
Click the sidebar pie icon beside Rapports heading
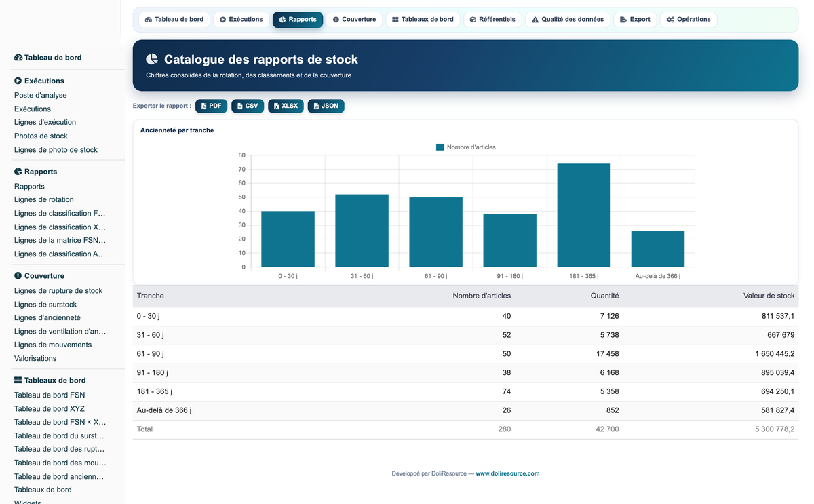point(18,172)
